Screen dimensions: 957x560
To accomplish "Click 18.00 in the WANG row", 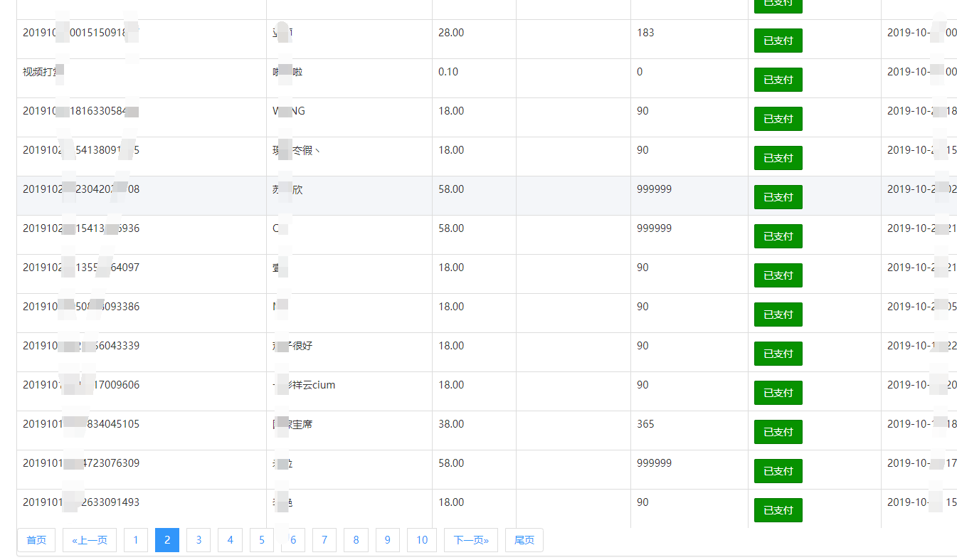I will [x=451, y=111].
